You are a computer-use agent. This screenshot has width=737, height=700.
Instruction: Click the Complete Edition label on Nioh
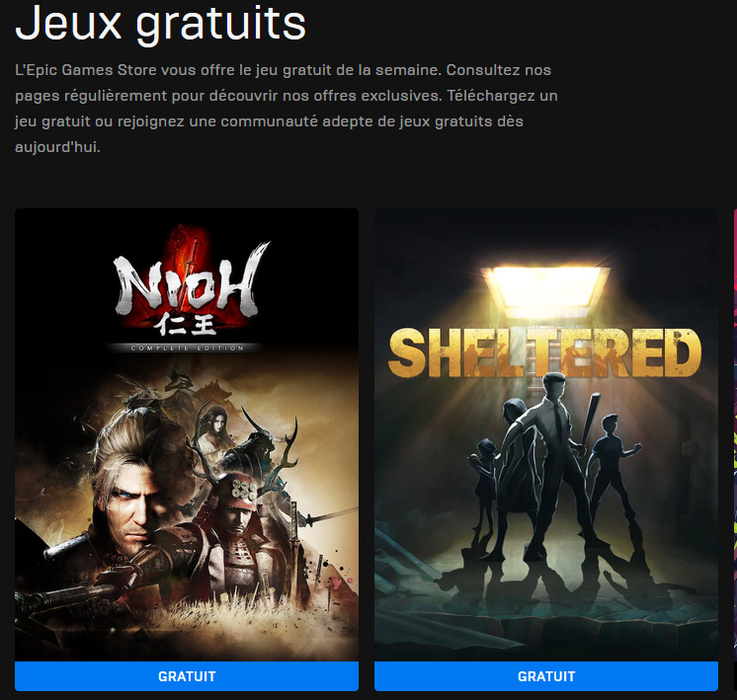click(x=187, y=349)
